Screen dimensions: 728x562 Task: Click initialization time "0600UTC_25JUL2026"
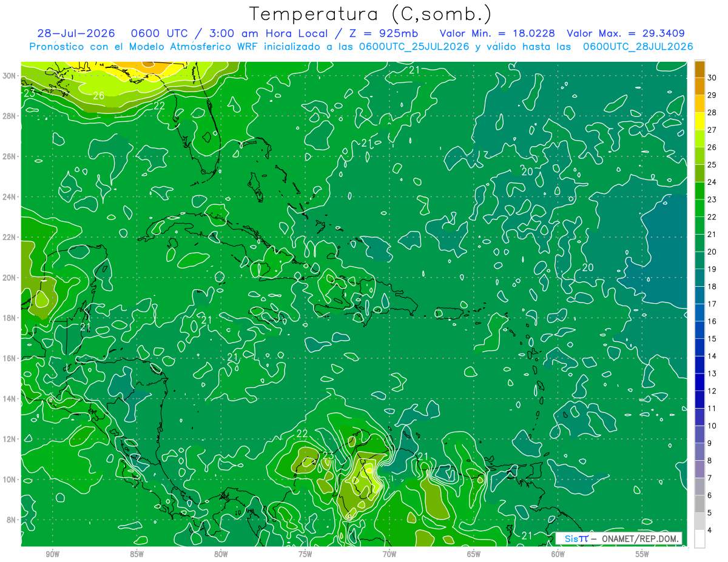[x=414, y=47]
